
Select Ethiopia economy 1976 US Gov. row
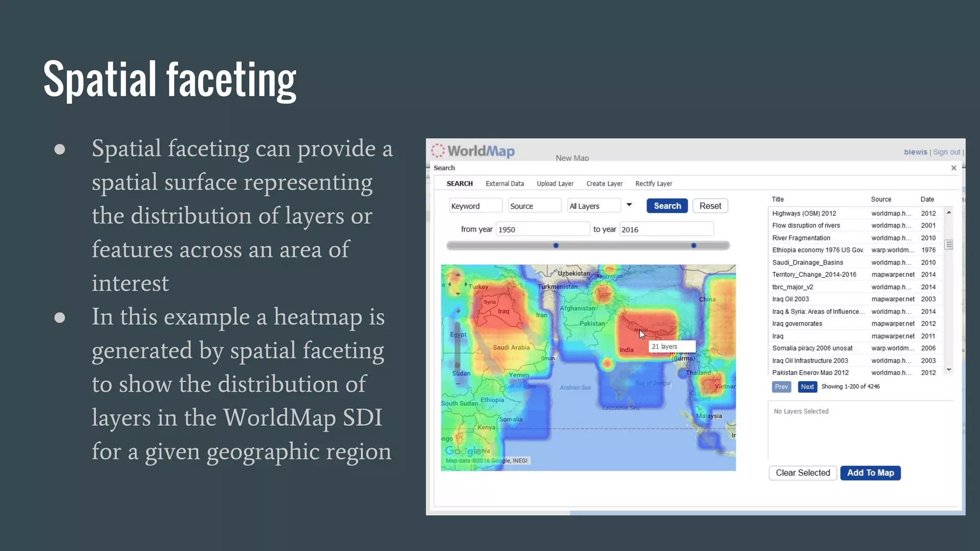click(856, 250)
